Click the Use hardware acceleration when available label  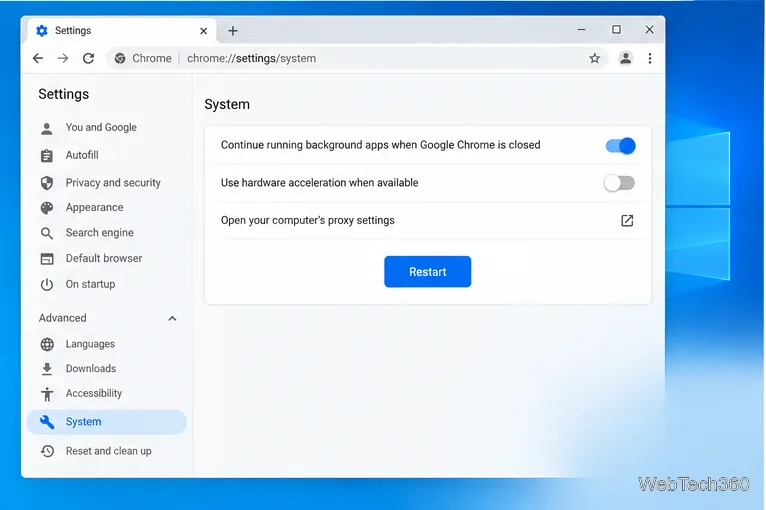pos(319,183)
